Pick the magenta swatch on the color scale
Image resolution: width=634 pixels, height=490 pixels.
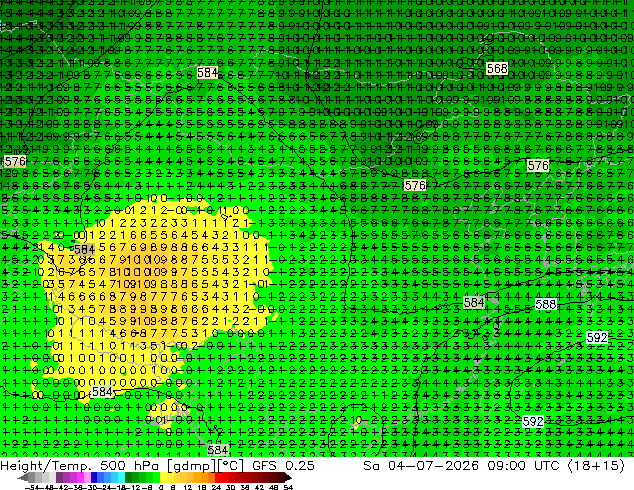[x=80, y=477]
